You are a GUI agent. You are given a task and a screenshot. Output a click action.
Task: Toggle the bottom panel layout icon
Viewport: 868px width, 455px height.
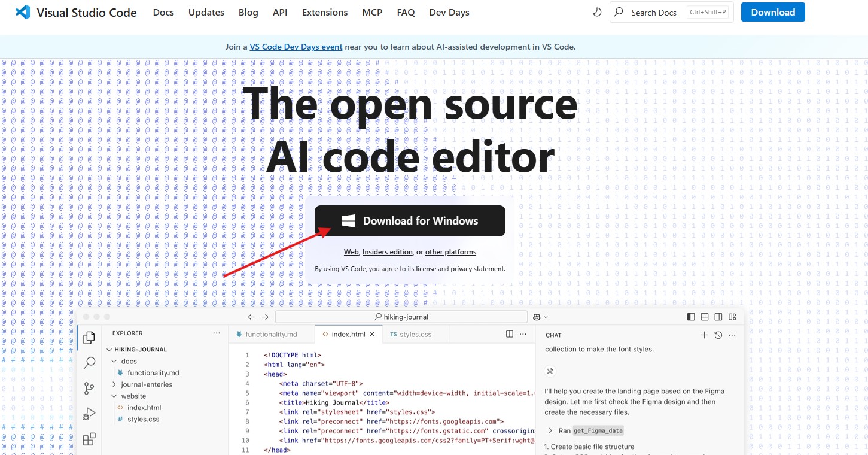[x=705, y=317]
